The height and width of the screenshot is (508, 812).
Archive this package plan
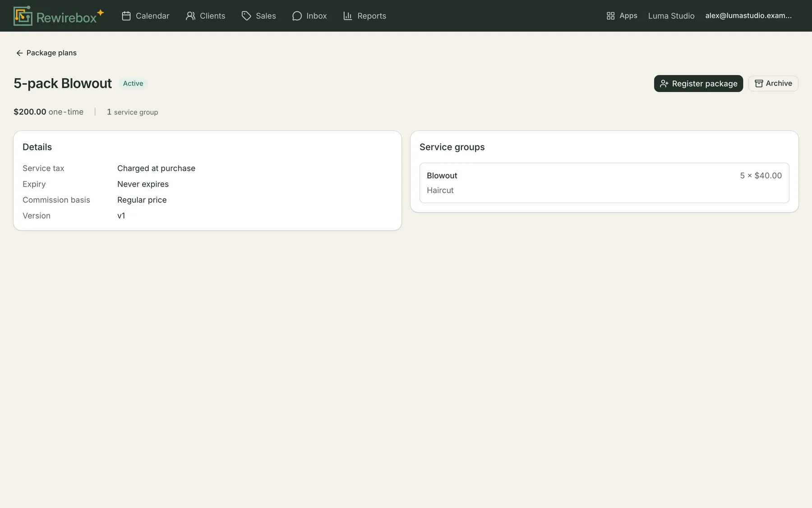[773, 84]
